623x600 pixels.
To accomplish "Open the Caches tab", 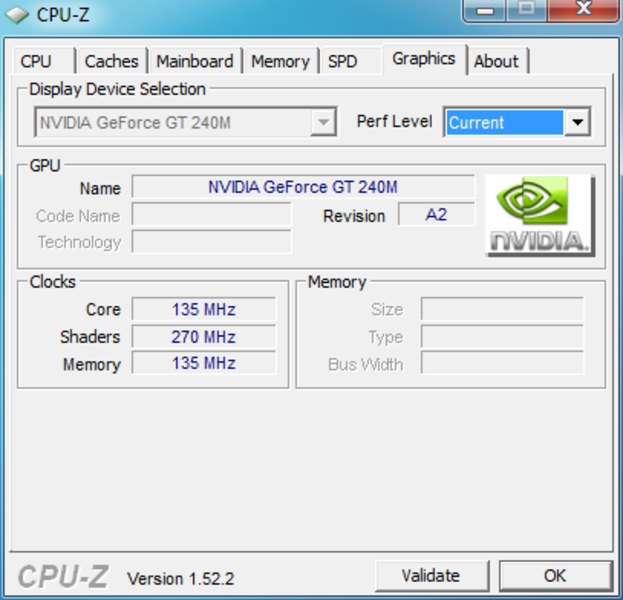I will (112, 61).
